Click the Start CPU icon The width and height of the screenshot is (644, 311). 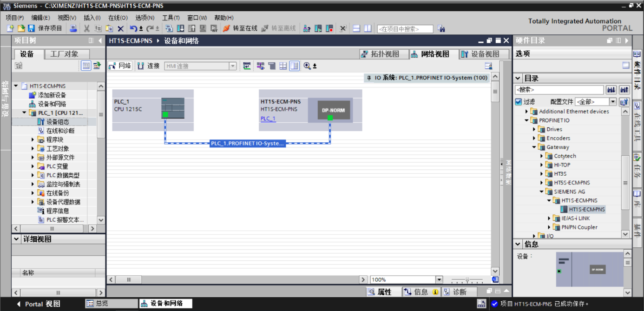318,28
